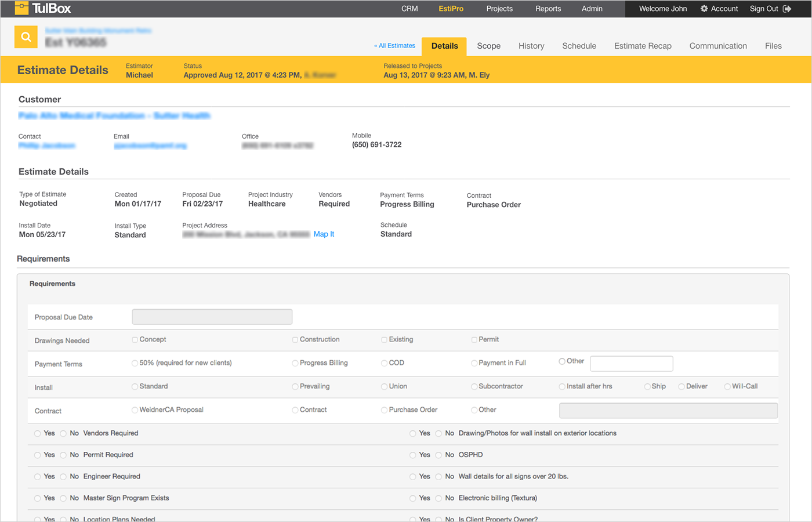Viewport: 812px width, 522px height.
Task: Open Account via the gear icon
Action: [704, 9]
